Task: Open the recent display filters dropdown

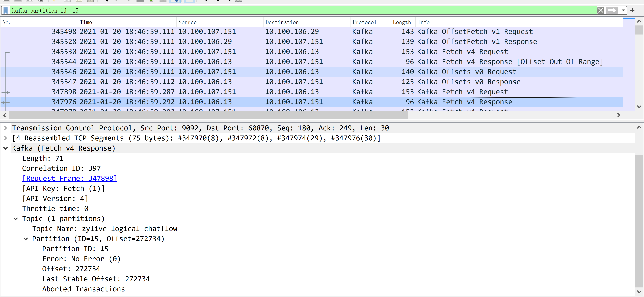Action: pos(623,11)
